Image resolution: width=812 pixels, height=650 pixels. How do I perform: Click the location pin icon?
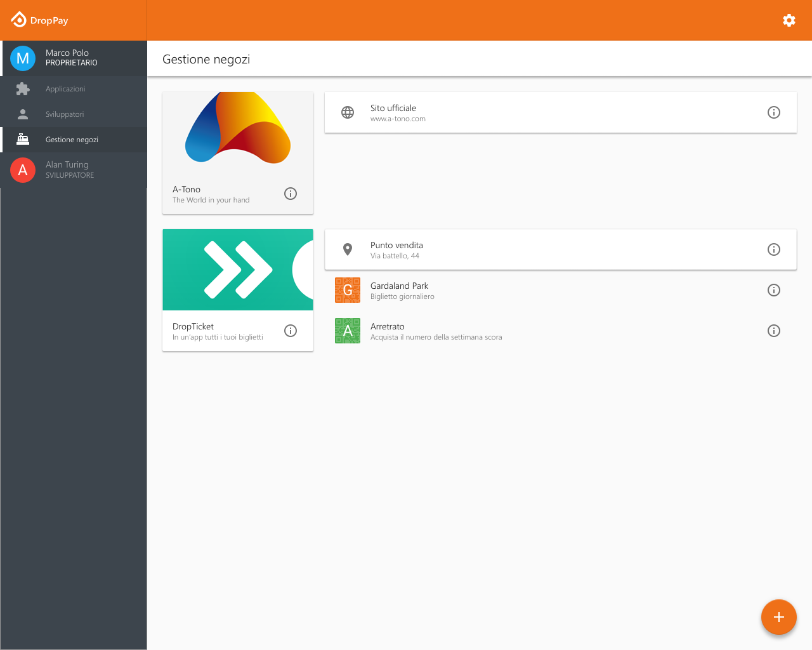[x=348, y=249]
